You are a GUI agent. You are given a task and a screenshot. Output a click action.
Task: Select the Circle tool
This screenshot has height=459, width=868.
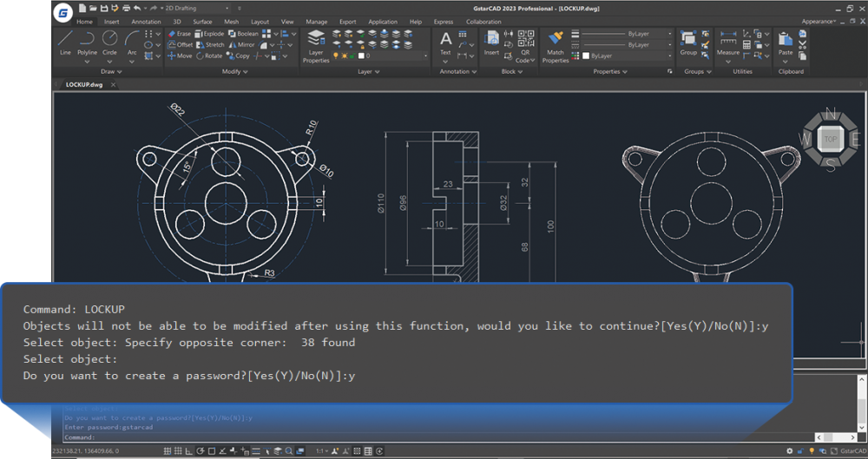[109, 43]
